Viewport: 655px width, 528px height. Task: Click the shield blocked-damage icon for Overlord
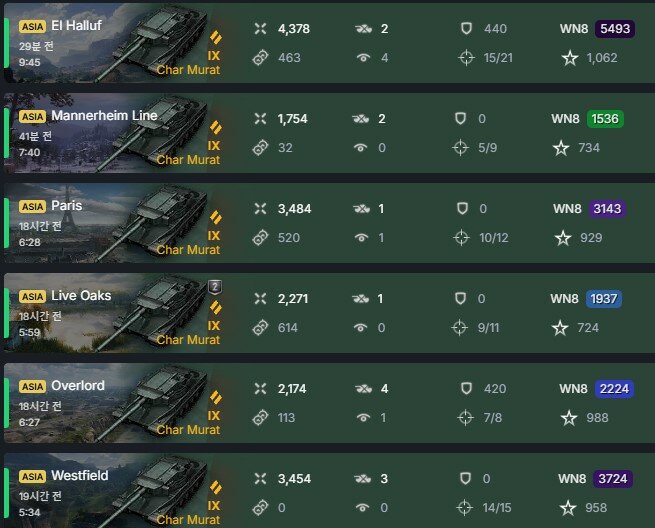coord(466,388)
